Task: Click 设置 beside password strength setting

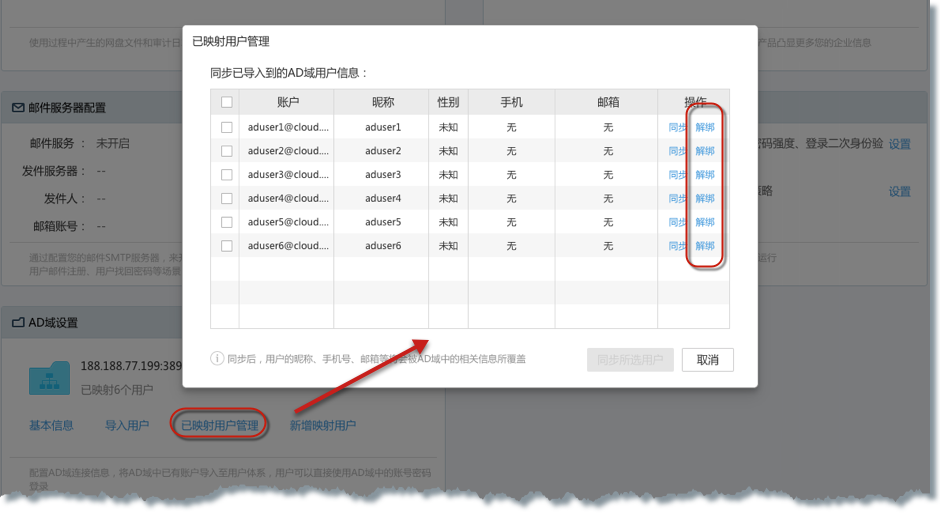Action: [899, 144]
